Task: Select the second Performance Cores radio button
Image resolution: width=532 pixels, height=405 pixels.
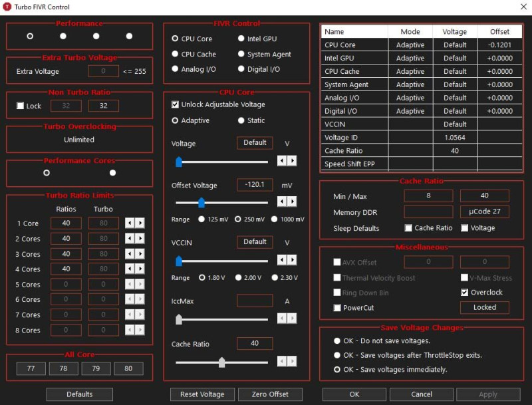Action: click(x=112, y=173)
